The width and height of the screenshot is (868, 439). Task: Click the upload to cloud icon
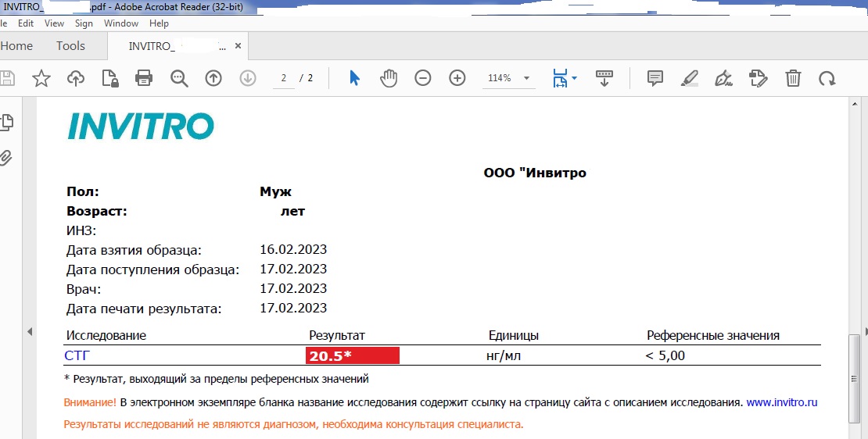tap(76, 78)
